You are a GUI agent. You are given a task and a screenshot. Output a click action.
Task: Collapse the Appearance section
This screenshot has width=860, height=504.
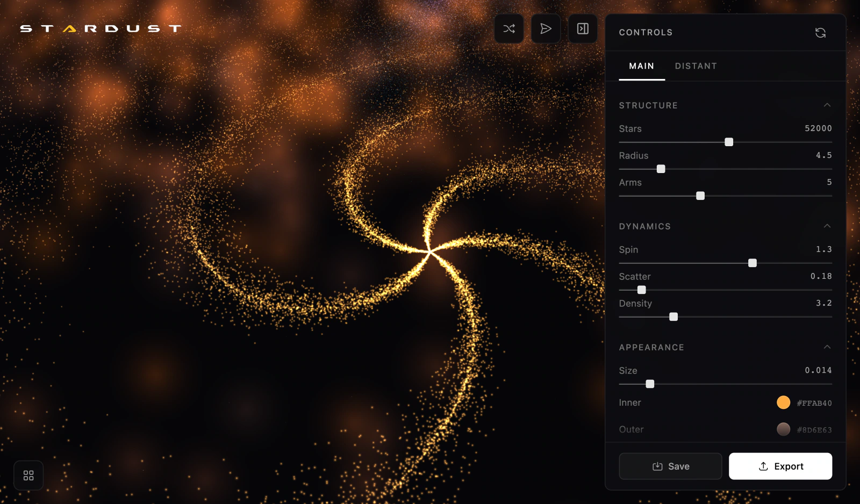(x=827, y=347)
